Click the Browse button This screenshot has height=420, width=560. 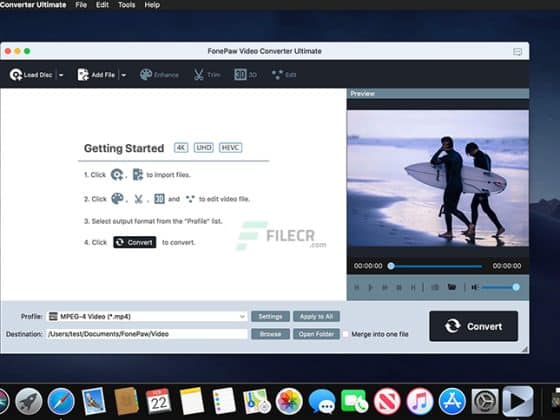270,334
